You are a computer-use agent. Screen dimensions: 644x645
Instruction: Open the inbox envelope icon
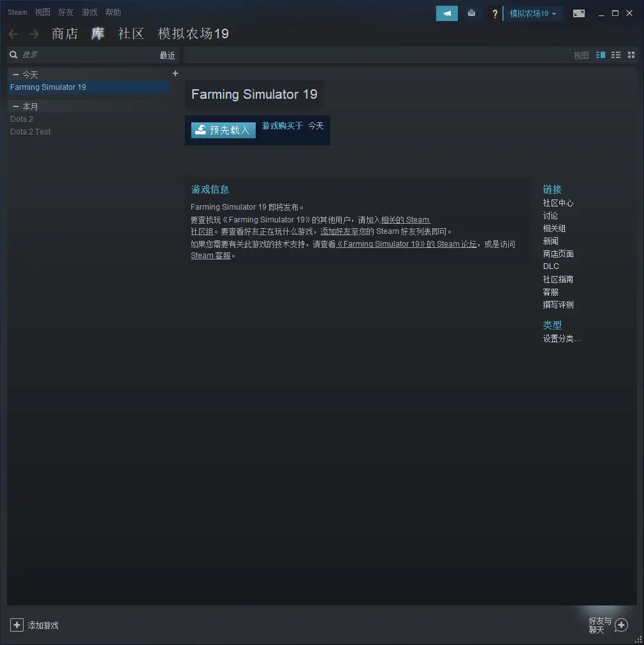pyautogui.click(x=472, y=13)
